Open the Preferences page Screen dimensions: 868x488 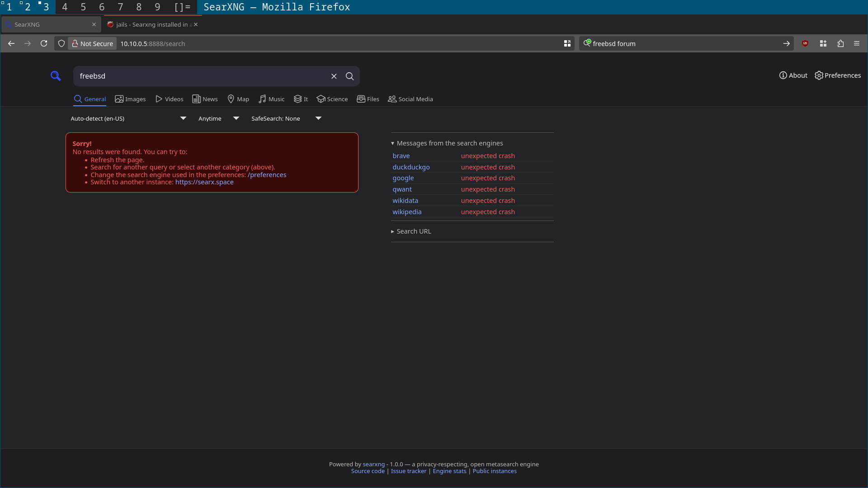838,75
